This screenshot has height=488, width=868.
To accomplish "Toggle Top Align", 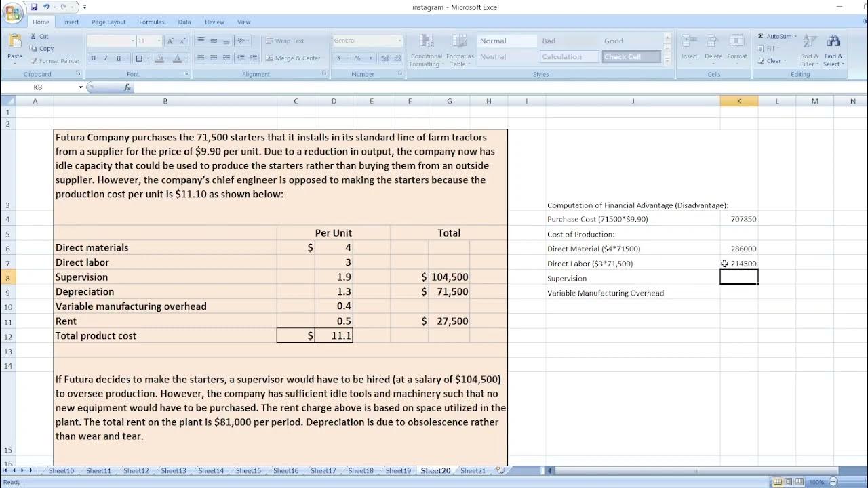I will click(x=201, y=41).
